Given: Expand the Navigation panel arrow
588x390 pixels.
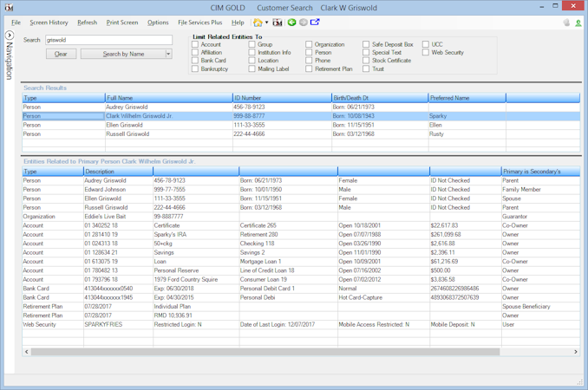Looking at the screenshot, I should click(10, 36).
